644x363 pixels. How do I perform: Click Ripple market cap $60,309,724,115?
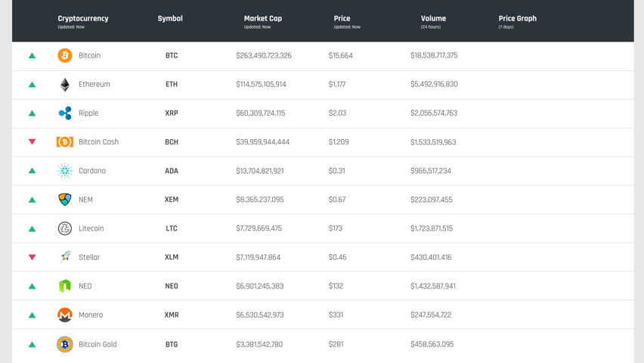[260, 113]
